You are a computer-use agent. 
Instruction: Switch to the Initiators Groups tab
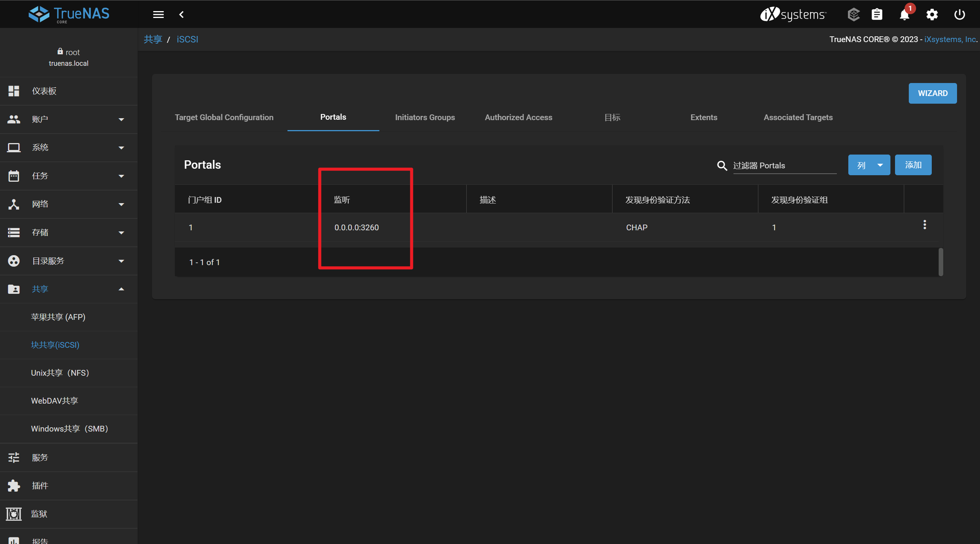pos(425,117)
